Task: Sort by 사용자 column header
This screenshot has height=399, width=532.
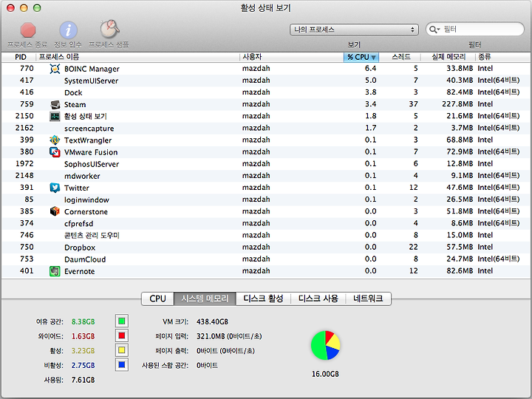Action: 292,57
